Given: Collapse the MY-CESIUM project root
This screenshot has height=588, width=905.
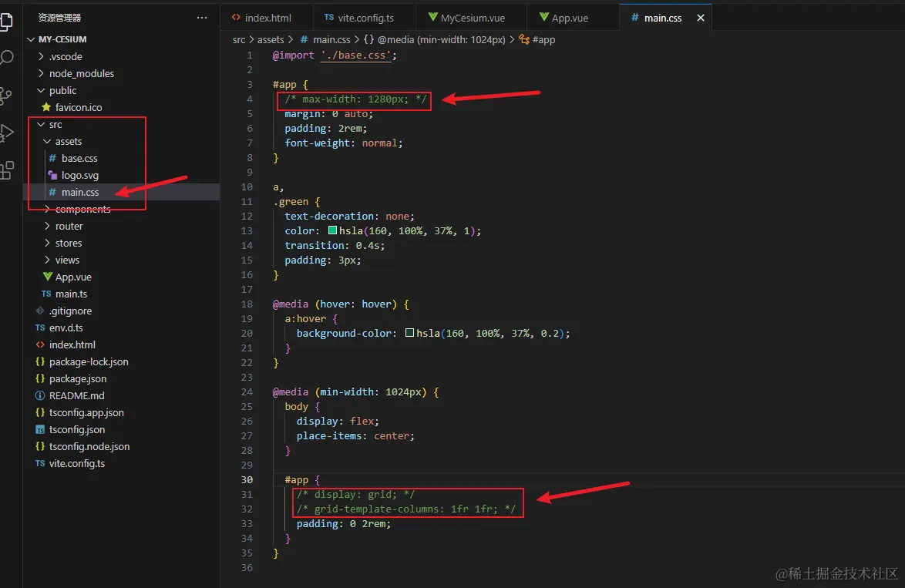Looking at the screenshot, I should point(31,39).
